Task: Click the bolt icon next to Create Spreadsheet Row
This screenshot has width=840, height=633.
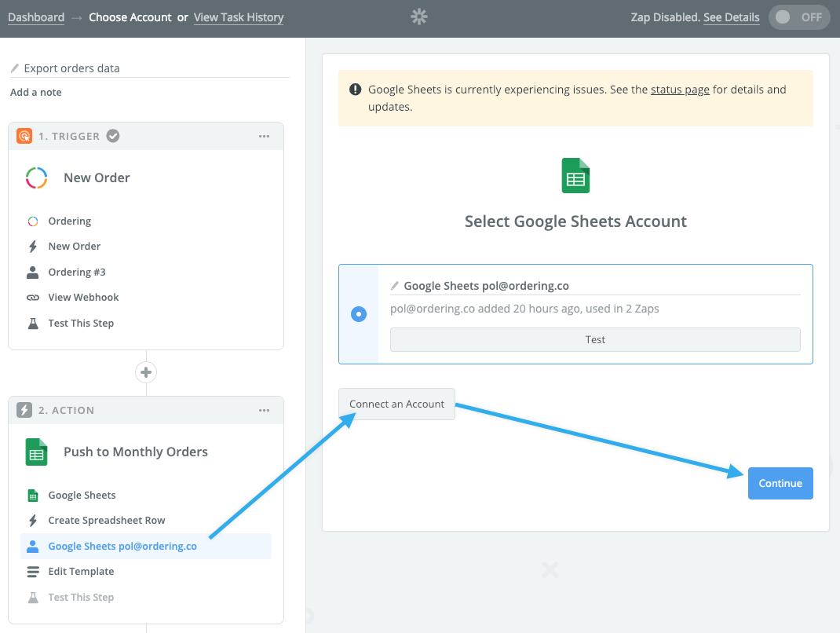Action: (33, 521)
